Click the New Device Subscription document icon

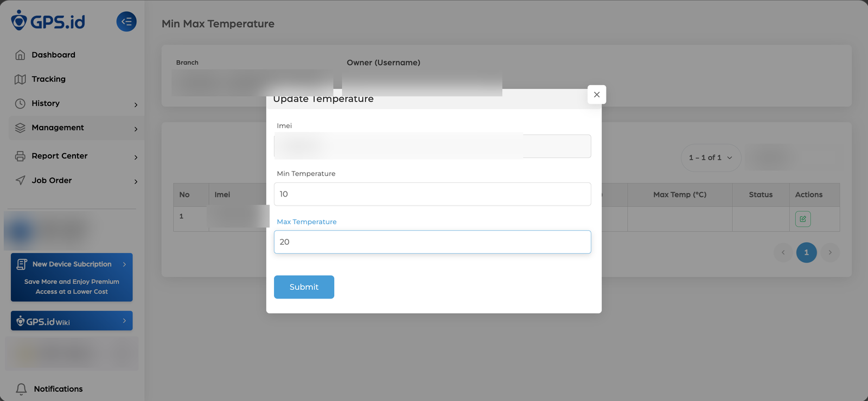[22, 264]
